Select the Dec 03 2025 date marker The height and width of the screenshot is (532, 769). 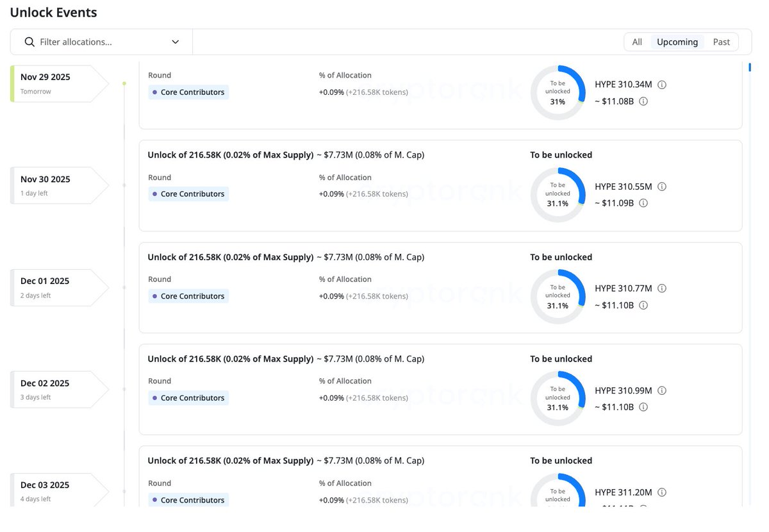click(60, 490)
